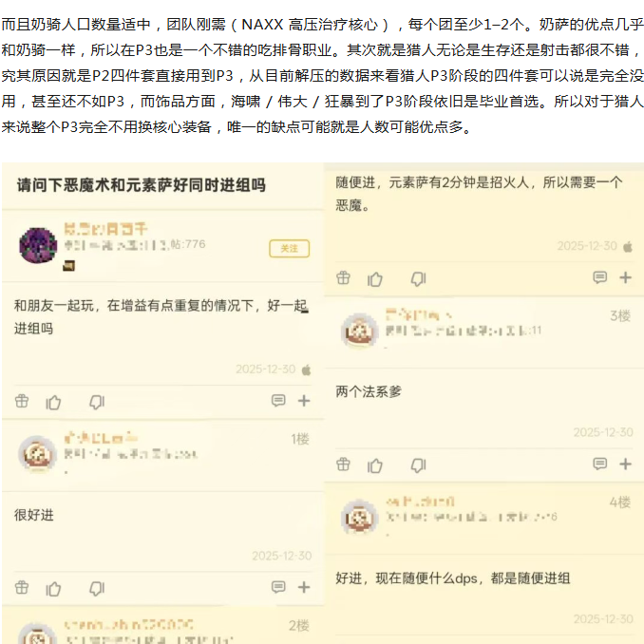
Task: Open the 1楼 commenter's avatar
Action: point(37,454)
